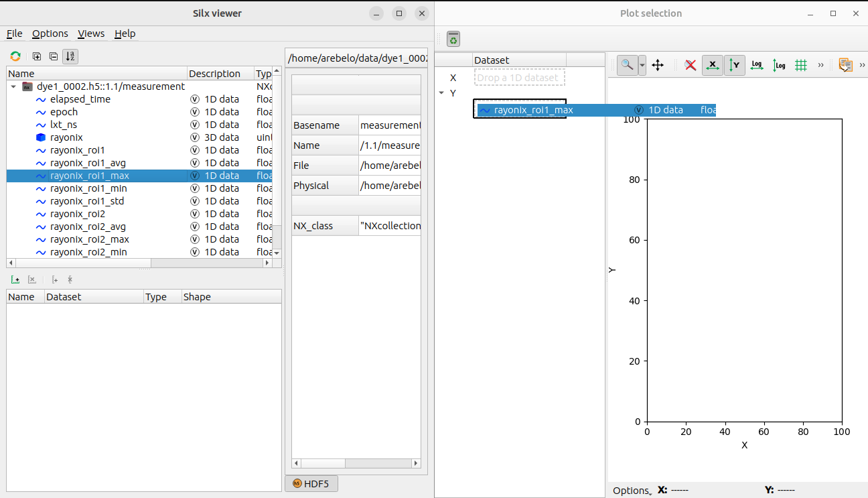Click the dataset removal icon above the table

[x=32, y=279]
